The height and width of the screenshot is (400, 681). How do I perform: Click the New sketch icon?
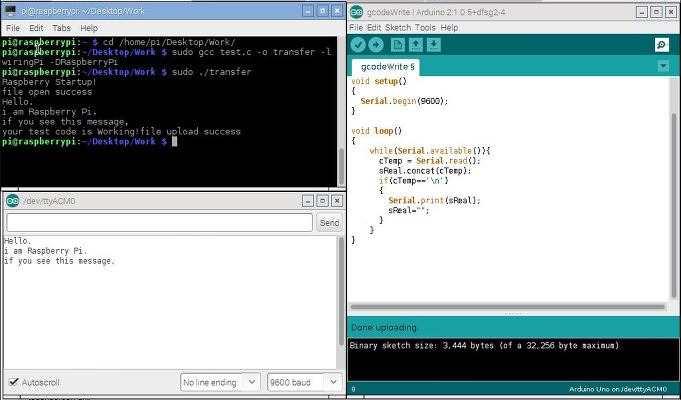[x=397, y=45]
